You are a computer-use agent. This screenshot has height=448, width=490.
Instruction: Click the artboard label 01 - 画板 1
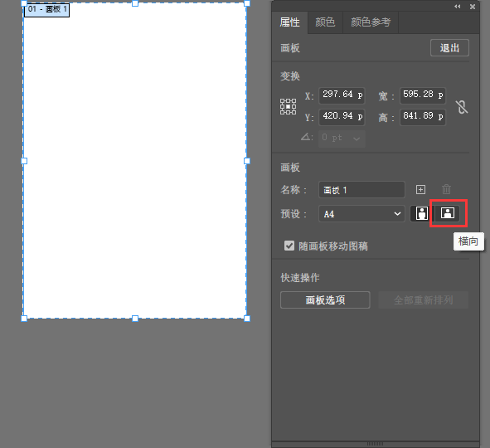[47, 10]
